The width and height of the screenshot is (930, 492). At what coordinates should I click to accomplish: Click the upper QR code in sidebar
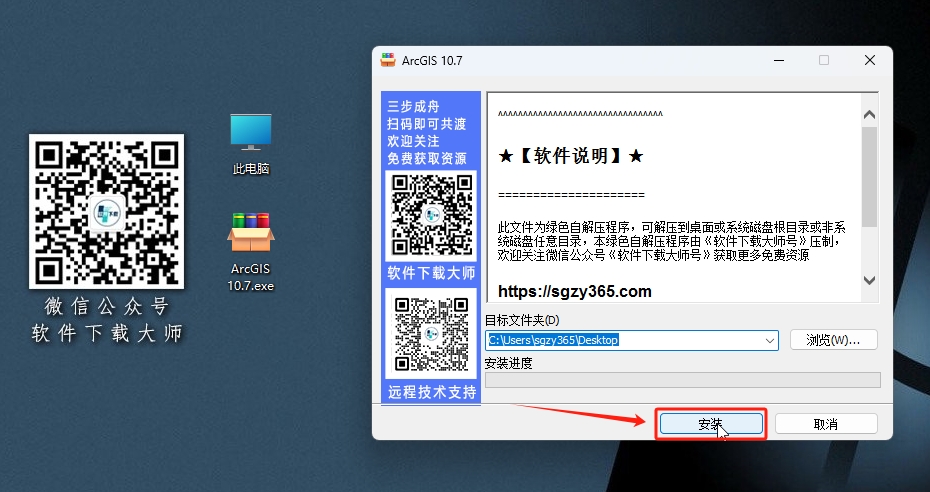tap(431, 215)
